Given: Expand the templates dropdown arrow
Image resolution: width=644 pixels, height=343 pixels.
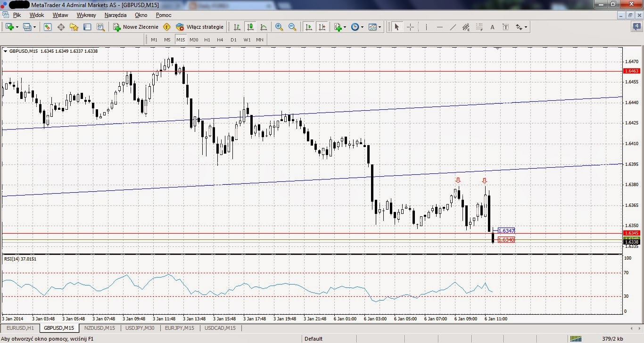Looking at the screenshot, I should [x=380, y=27].
